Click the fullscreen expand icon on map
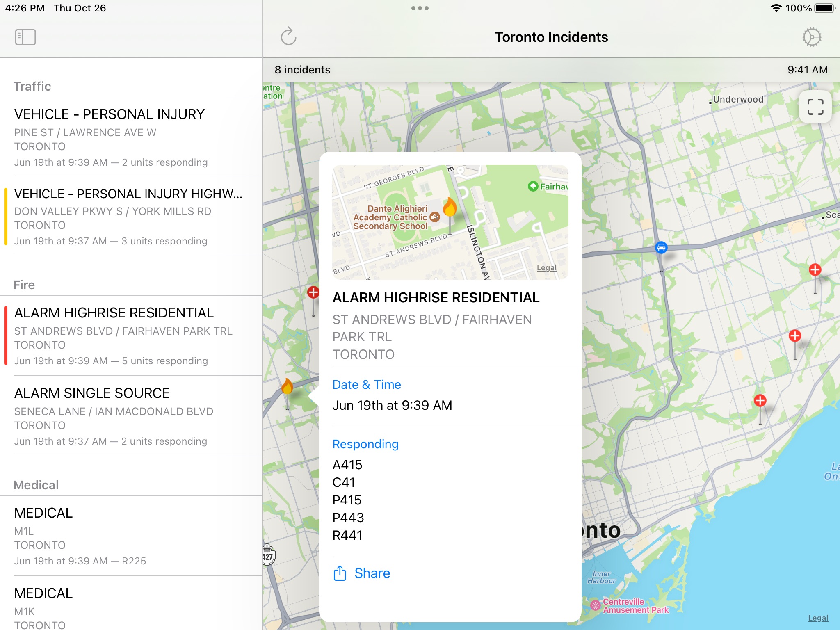This screenshot has width=840, height=630. coord(815,107)
